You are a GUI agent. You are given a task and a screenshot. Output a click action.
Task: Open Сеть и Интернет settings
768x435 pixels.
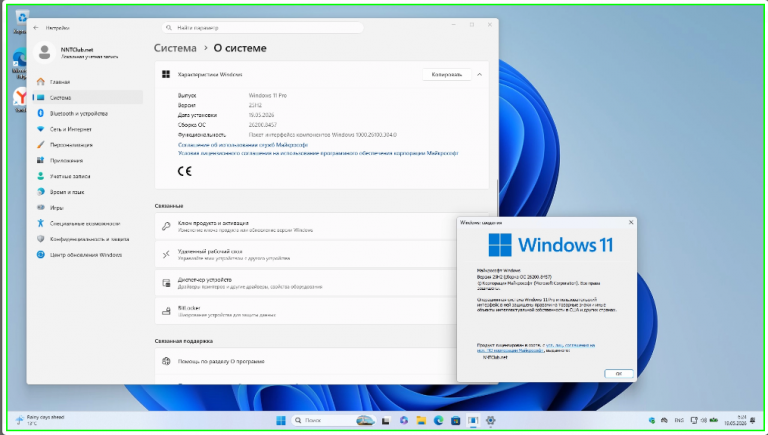(88, 129)
